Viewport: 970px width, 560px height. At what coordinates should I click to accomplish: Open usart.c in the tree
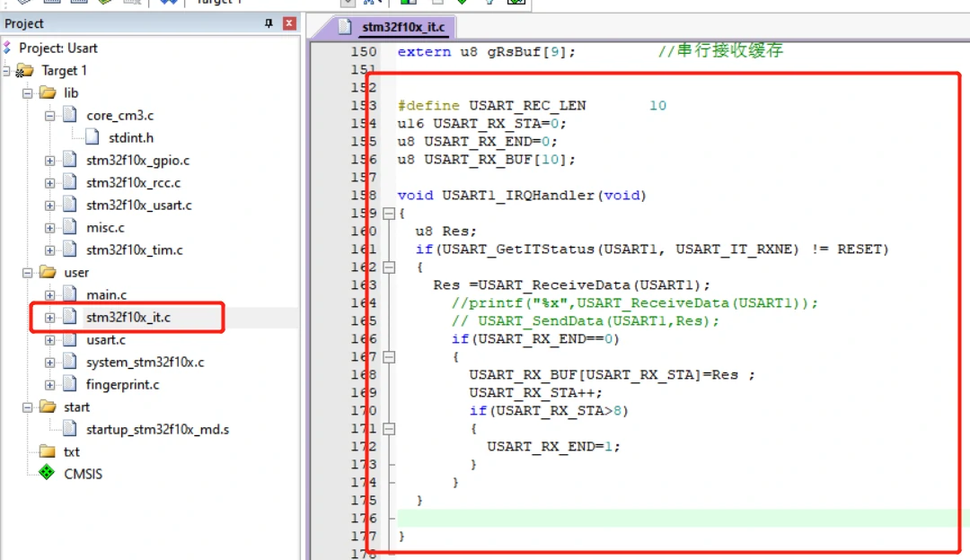pos(106,339)
